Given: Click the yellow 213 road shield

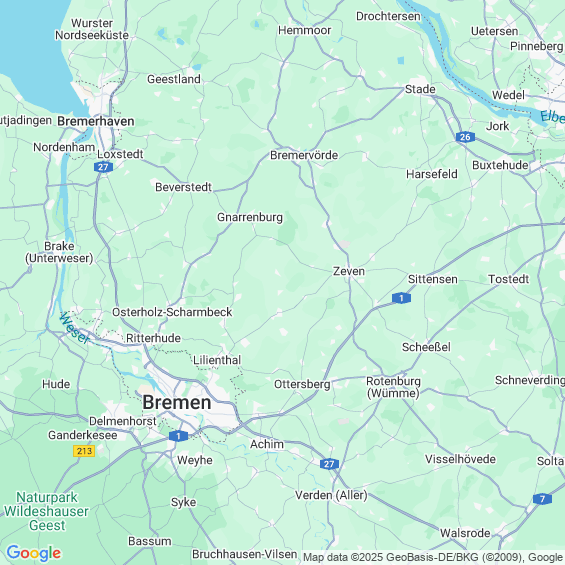Looking at the screenshot, I should 84,451.
